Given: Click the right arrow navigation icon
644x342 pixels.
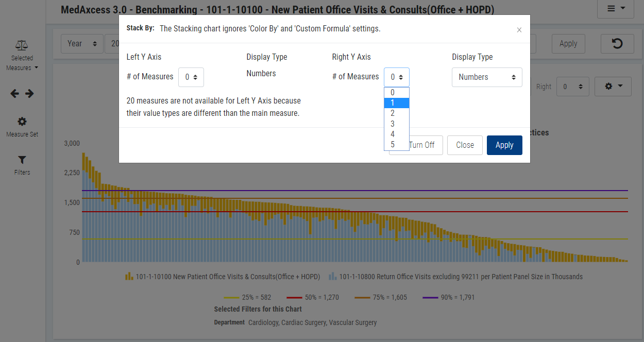Looking at the screenshot, I should (29, 94).
